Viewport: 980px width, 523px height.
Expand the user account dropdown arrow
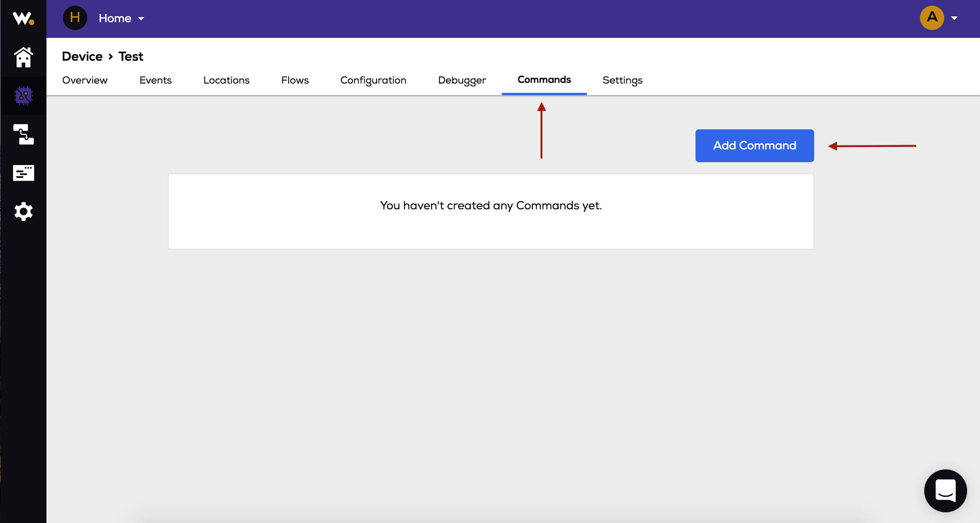pos(954,18)
